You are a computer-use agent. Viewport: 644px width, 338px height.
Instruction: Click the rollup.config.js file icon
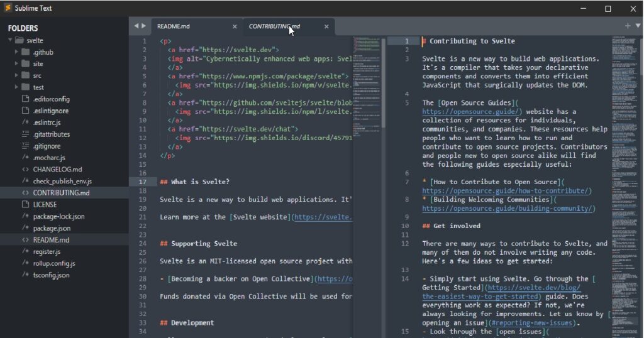coord(25,263)
